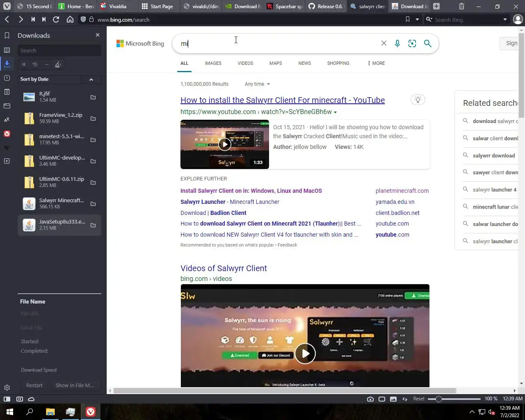This screenshot has height=420, width=525.
Task: Retry the selected download
Action: [35, 64]
